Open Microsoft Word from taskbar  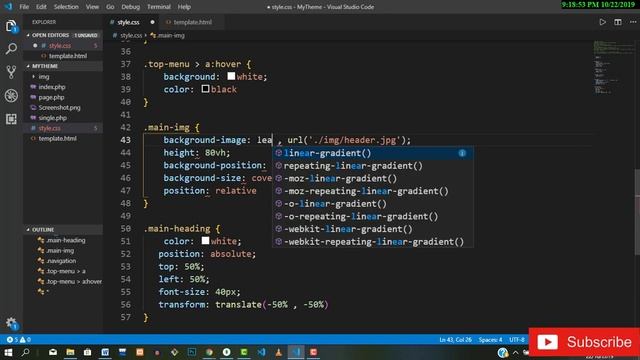(x=105, y=352)
